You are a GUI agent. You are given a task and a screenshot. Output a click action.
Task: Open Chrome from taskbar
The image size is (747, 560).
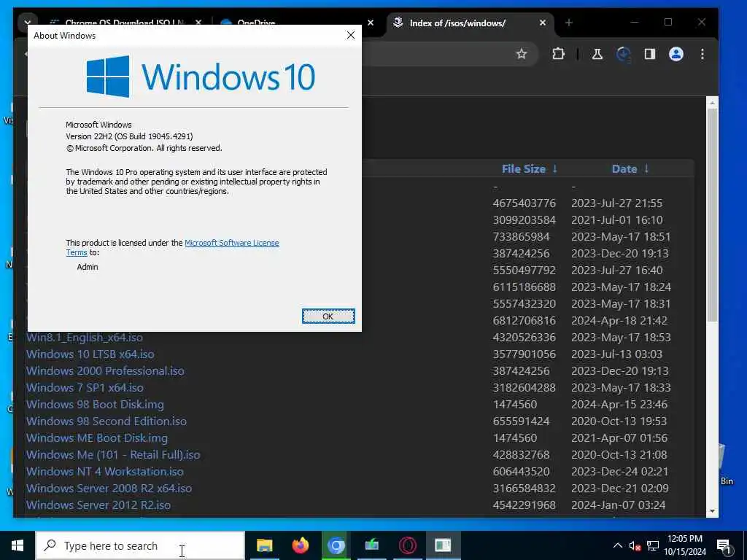(x=336, y=545)
